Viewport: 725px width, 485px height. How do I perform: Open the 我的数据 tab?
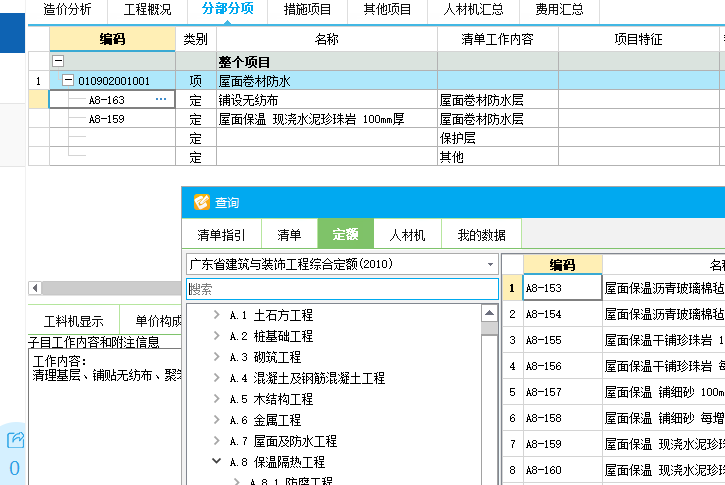pos(482,234)
